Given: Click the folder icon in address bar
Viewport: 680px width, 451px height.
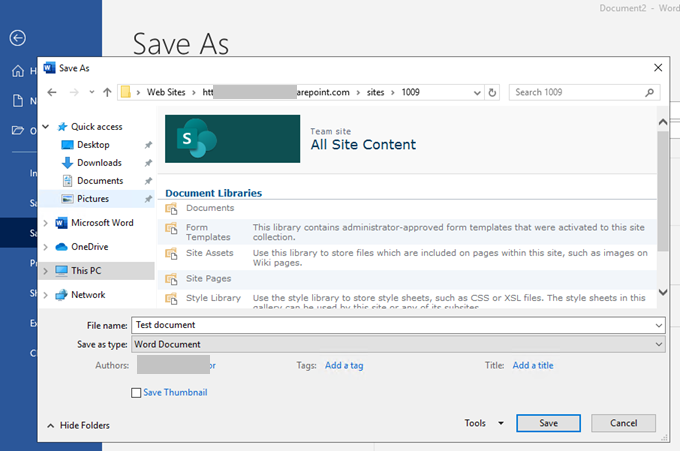Looking at the screenshot, I should coord(125,92).
